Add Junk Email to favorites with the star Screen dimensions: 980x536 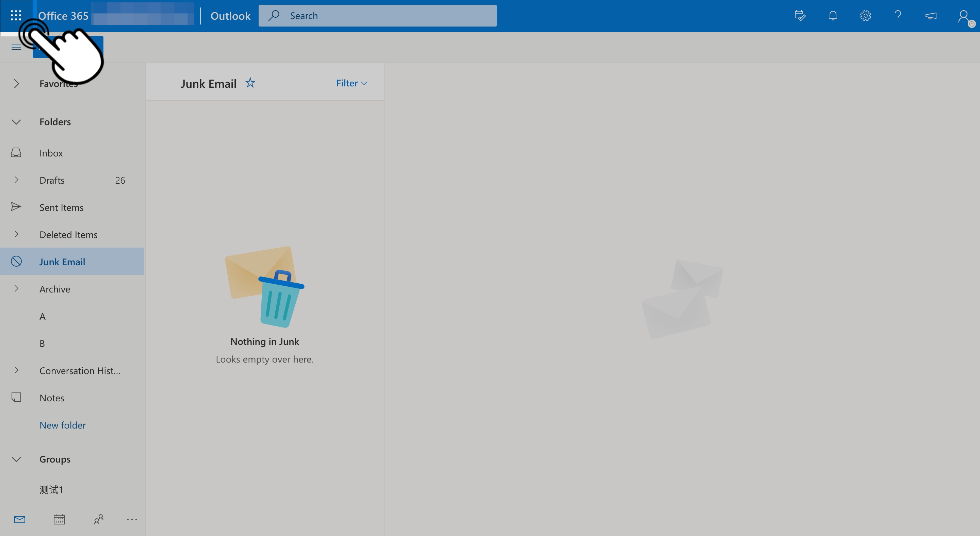point(250,83)
